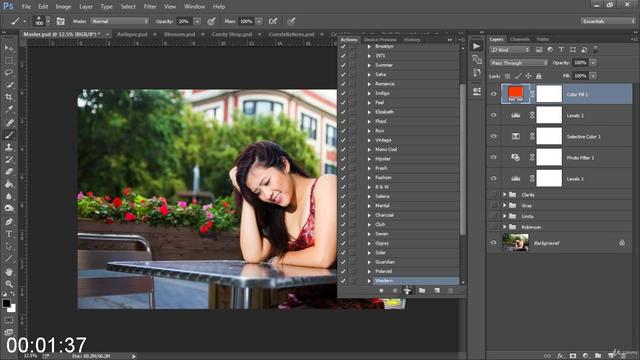Select the Clone Stamp tool
Image resolution: width=640 pixels, height=360 pixels.
[x=9, y=147]
